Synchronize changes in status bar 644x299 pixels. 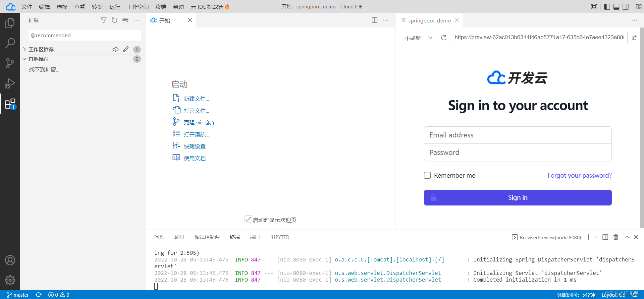[x=39, y=295]
